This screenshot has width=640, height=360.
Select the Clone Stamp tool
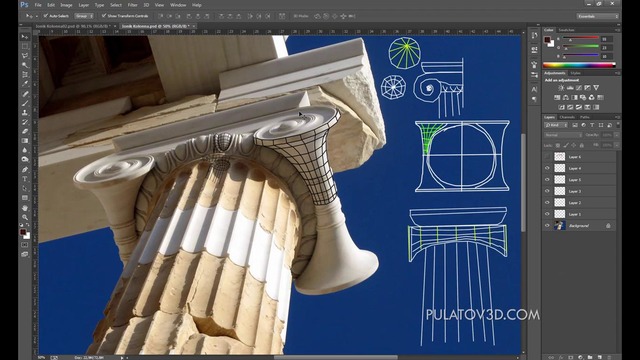click(25, 112)
